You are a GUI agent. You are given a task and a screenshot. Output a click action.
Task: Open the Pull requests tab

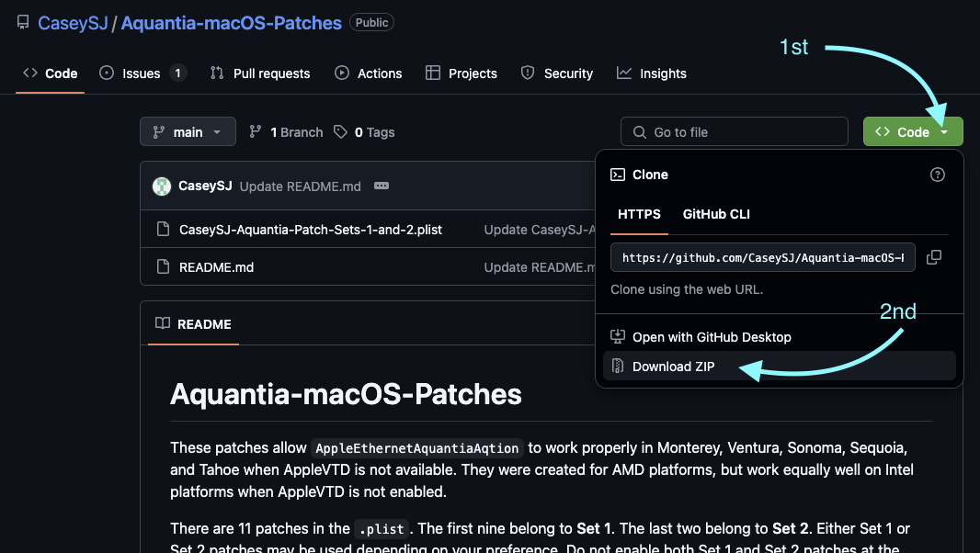coord(260,73)
